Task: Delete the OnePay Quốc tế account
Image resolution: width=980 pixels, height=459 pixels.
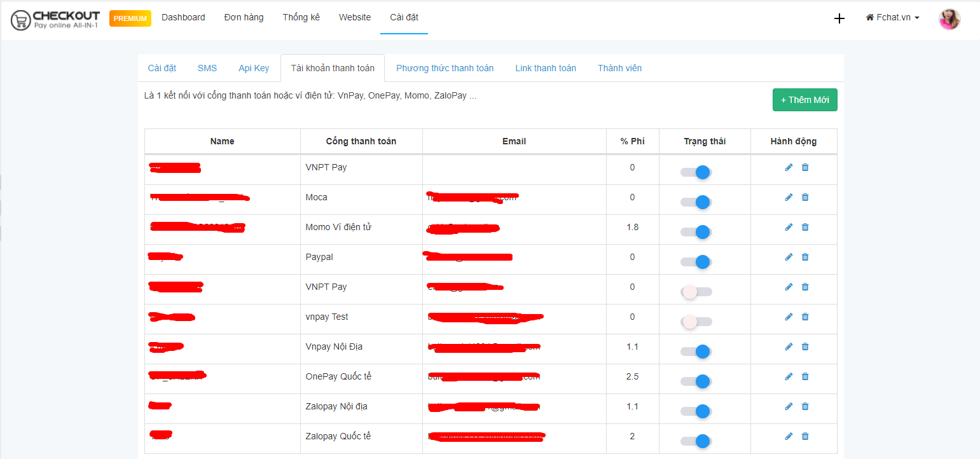Action: (x=805, y=376)
